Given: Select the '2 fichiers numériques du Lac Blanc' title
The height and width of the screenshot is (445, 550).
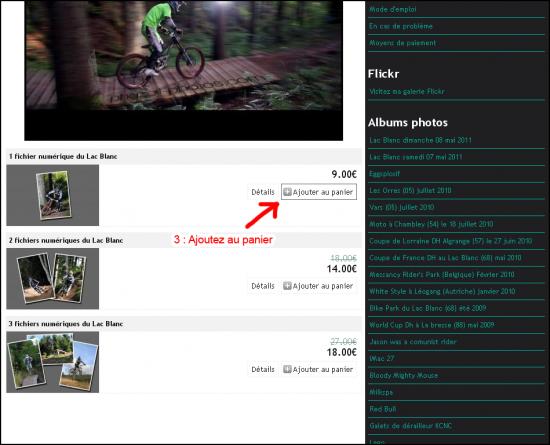Looking at the screenshot, I should 66,240.
